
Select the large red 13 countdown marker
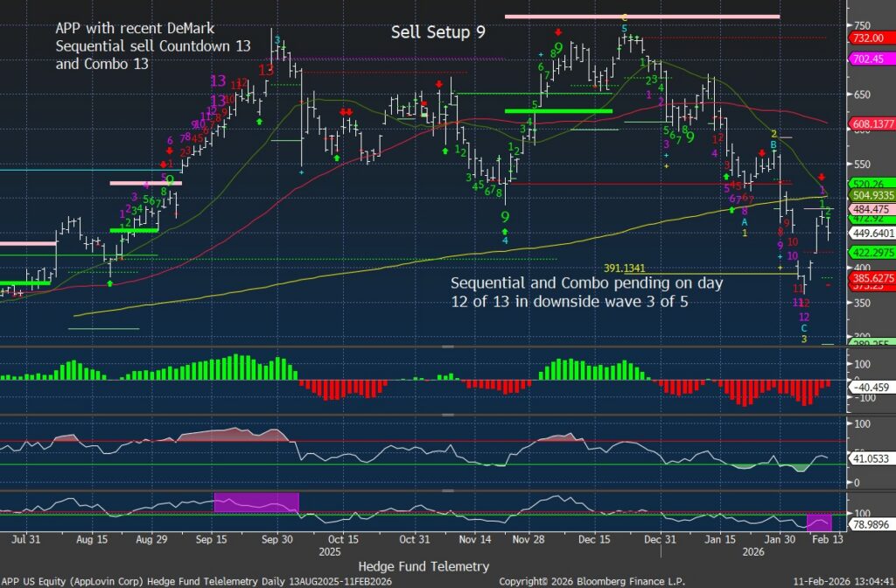pos(266,70)
